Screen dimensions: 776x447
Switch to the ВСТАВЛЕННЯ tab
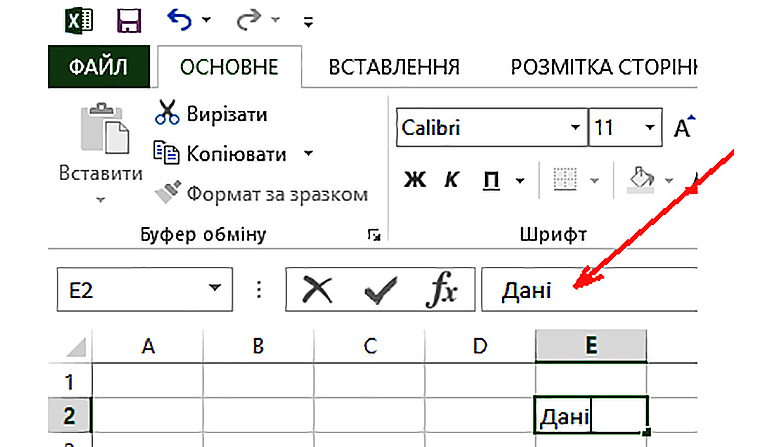394,67
